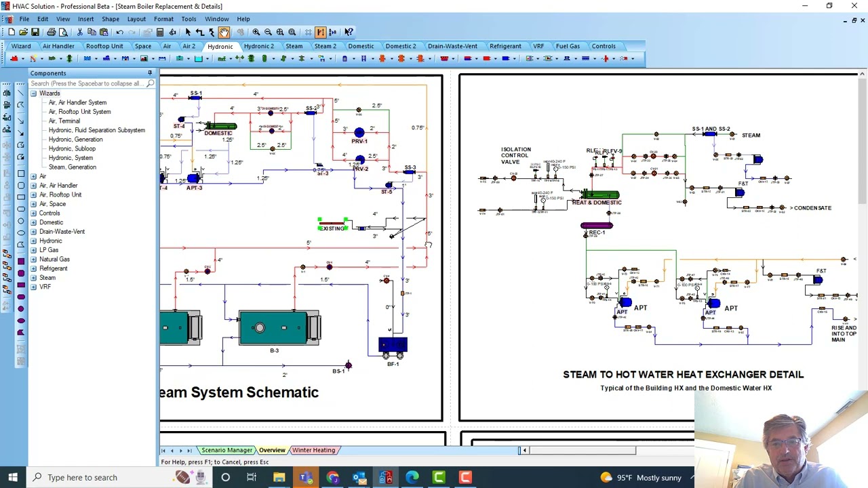
Task: Click the Print icon in toolbar
Action: click(51, 32)
